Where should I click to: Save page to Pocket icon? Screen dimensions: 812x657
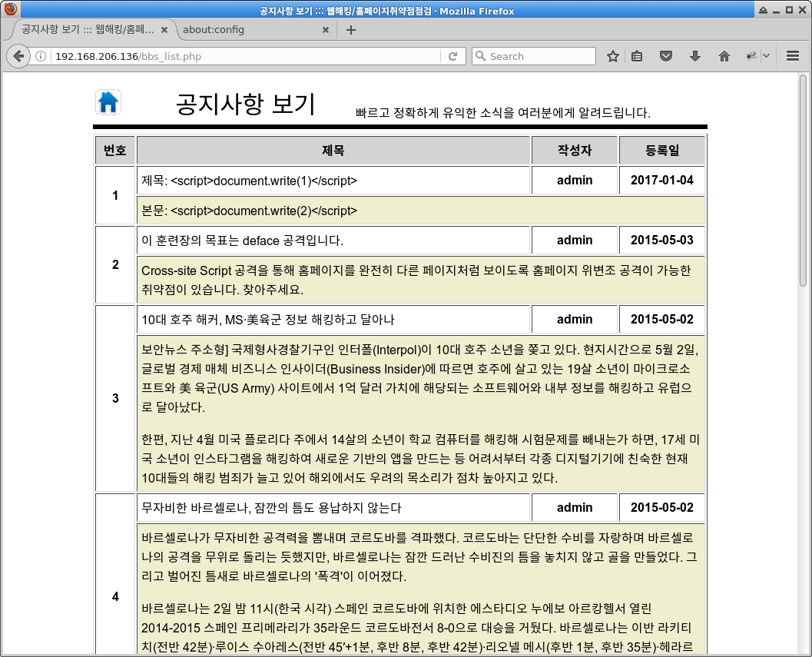click(x=666, y=56)
